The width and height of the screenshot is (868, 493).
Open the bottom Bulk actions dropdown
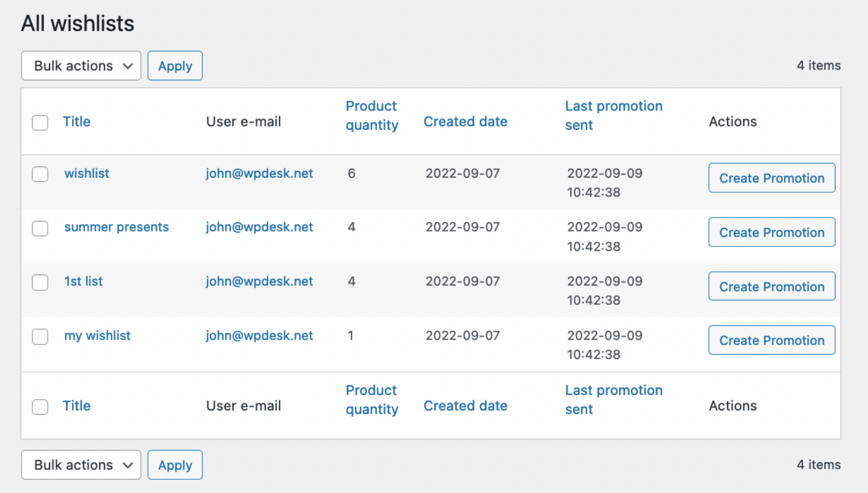pyautogui.click(x=81, y=465)
